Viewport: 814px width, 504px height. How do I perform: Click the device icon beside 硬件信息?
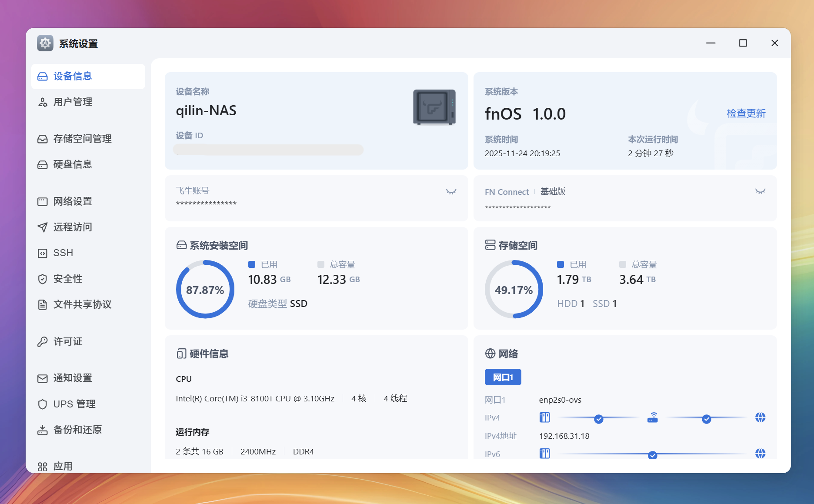(x=181, y=354)
